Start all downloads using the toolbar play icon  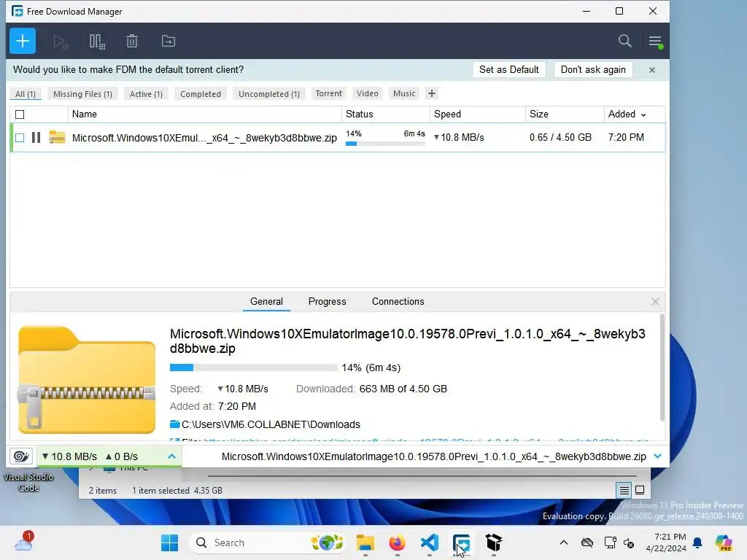(x=61, y=42)
